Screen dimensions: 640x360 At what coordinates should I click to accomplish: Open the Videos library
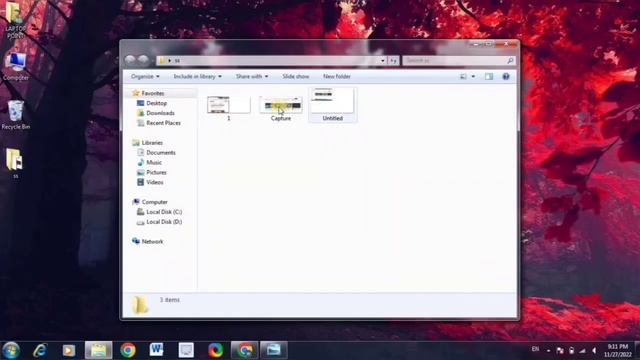[155, 182]
